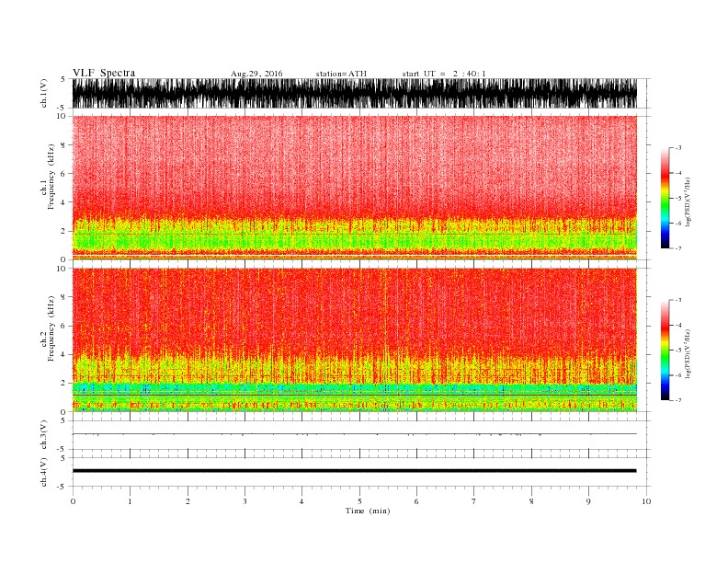Click the -5 tick on ch.2 colorbar
This screenshot has width=728, height=563.
tap(678, 350)
